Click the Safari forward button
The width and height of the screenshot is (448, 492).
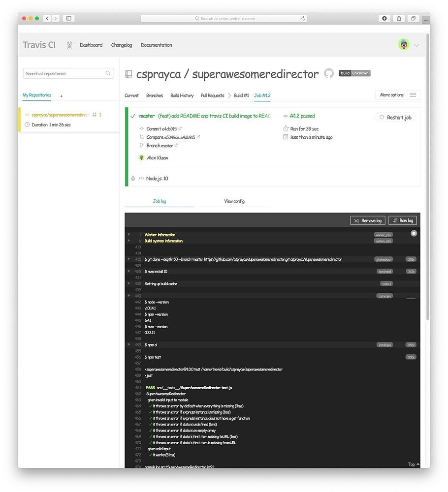tap(56, 18)
